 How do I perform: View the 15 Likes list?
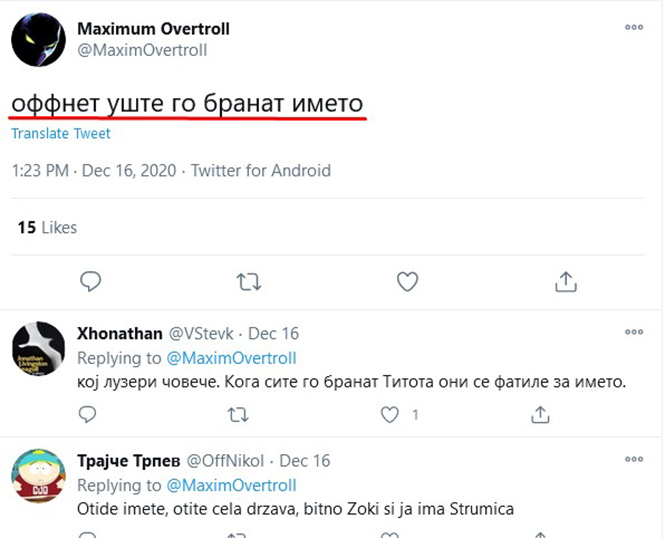47,228
